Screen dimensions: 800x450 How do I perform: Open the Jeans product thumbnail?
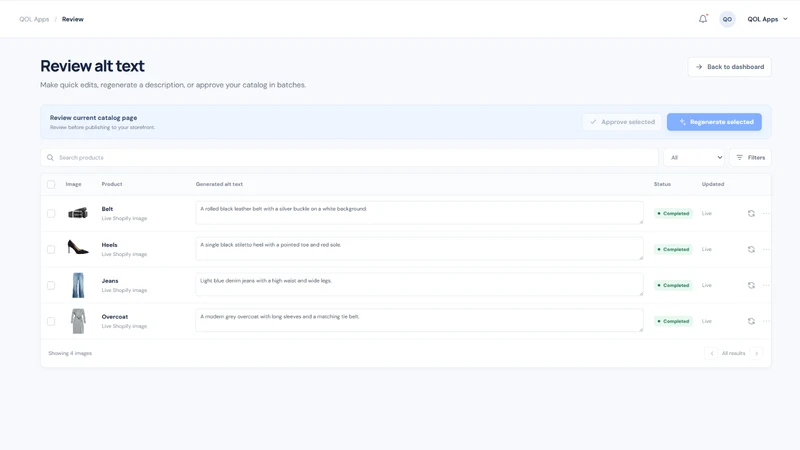[x=78, y=285]
